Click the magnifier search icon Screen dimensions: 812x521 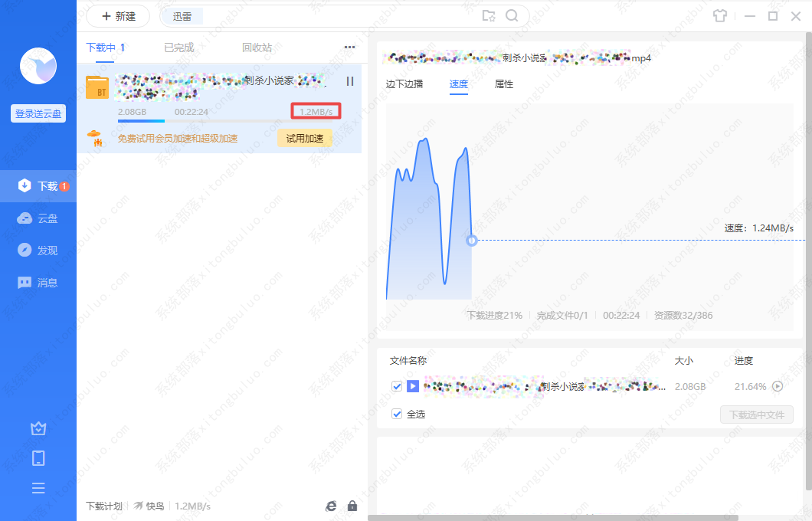[512, 16]
